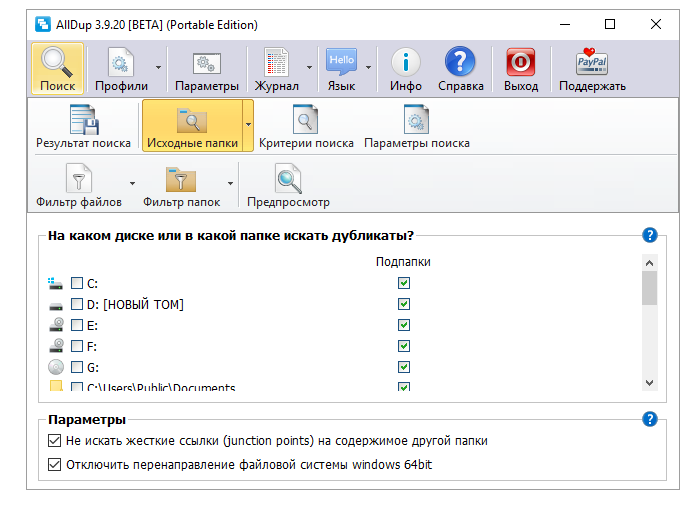Click the Подпапки column header

coord(403,262)
